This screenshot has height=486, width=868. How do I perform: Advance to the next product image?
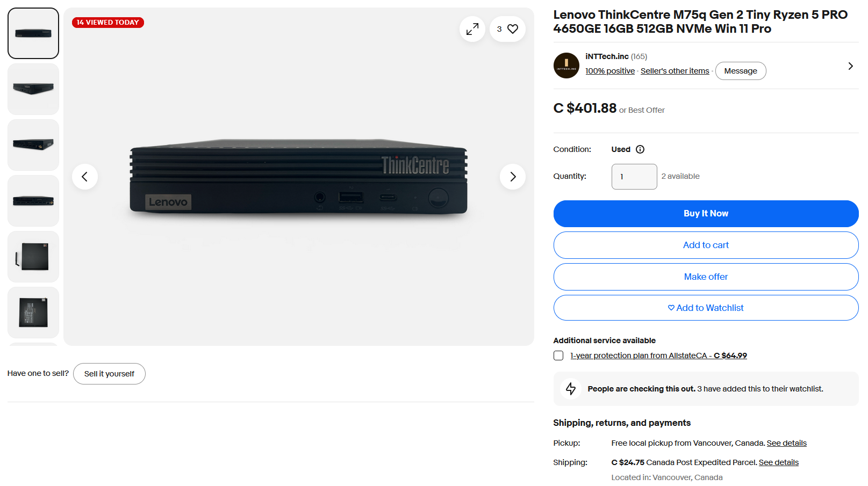pyautogui.click(x=513, y=177)
